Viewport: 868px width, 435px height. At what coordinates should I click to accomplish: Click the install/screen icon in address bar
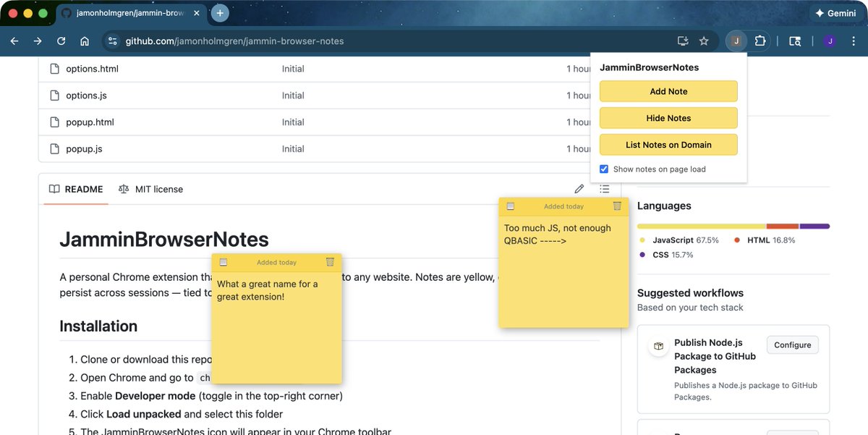click(x=682, y=41)
